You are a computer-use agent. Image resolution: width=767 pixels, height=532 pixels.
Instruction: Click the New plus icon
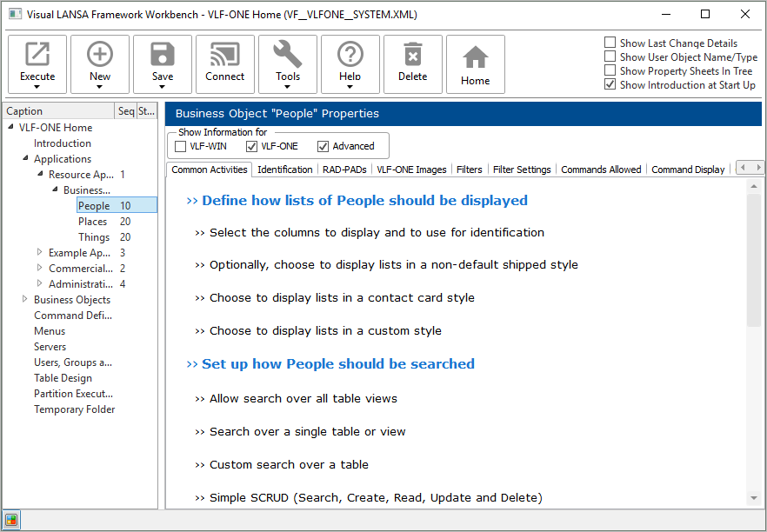[x=100, y=56]
